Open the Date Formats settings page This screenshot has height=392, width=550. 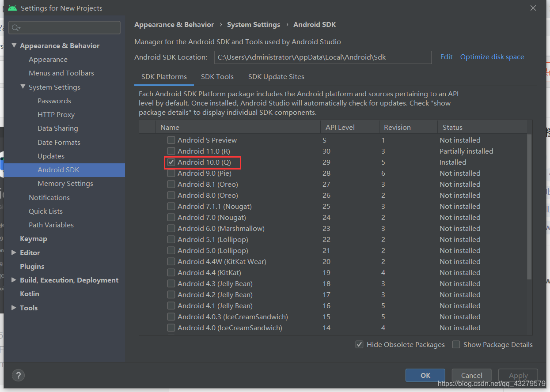(59, 143)
